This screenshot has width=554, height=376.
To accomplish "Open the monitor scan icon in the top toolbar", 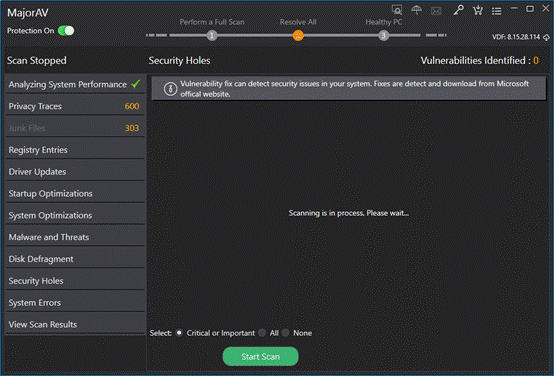I will (x=397, y=10).
